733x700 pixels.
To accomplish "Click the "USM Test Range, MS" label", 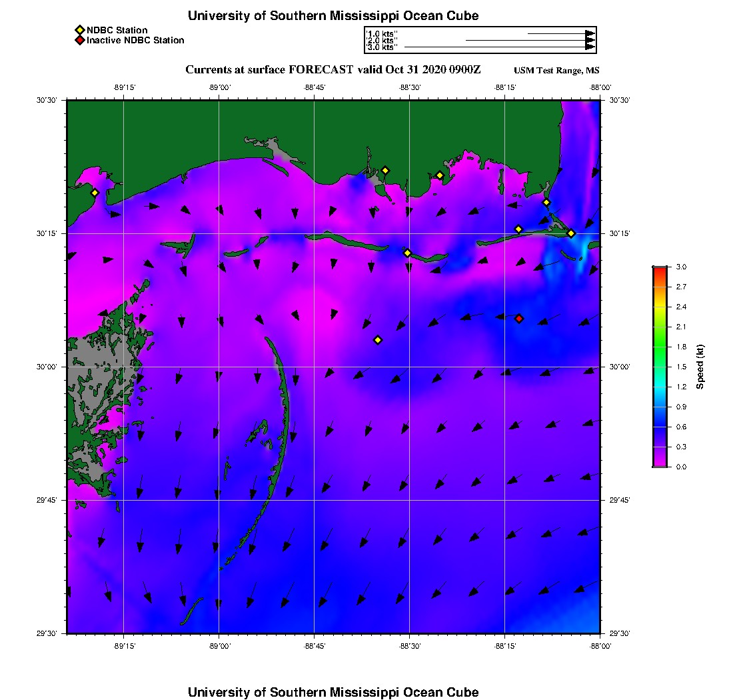I will [x=556, y=71].
